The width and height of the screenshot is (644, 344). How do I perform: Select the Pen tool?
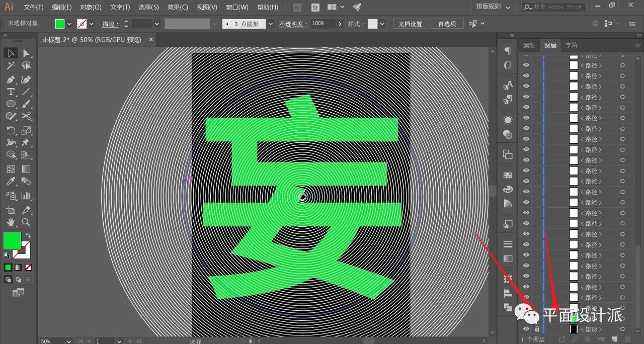tap(11, 79)
